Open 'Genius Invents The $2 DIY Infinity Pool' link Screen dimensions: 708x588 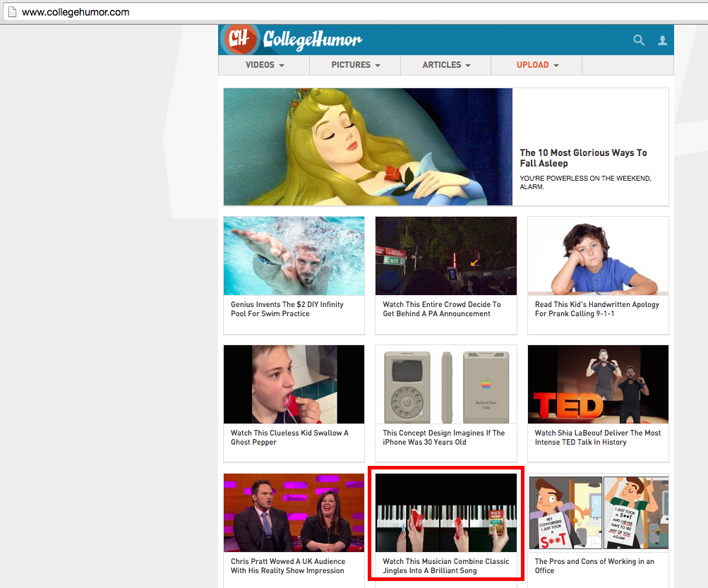pyautogui.click(x=287, y=309)
